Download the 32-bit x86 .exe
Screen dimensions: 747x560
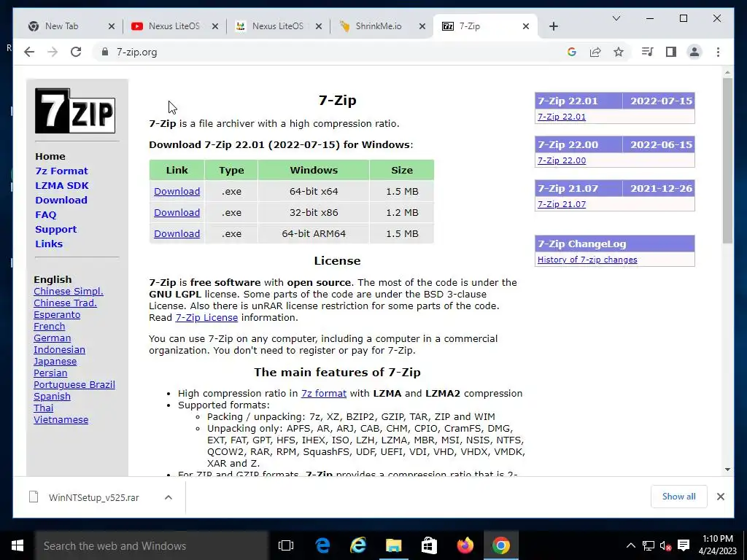click(x=177, y=212)
